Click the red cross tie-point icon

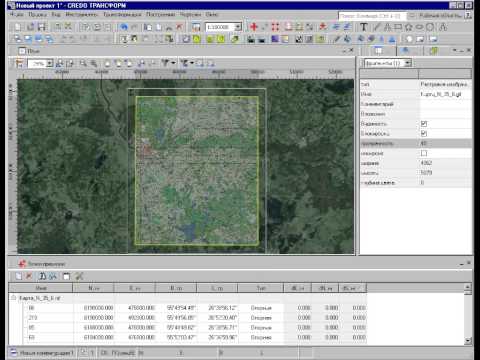tap(254, 27)
